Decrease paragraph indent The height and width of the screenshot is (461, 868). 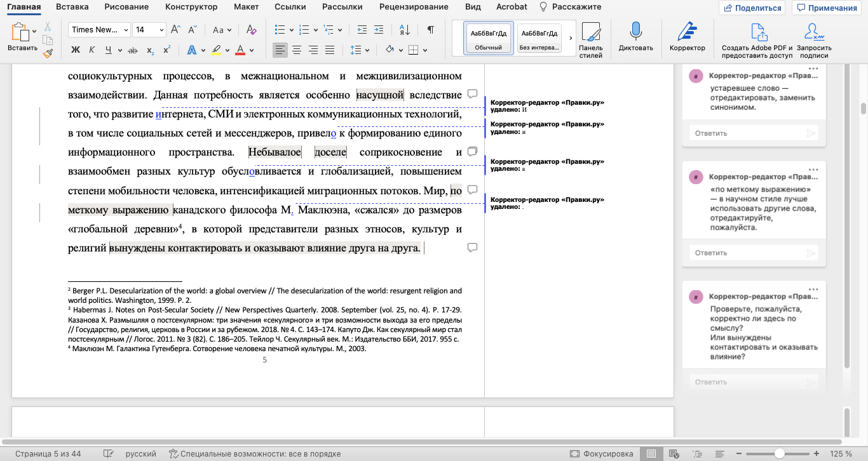pos(362,30)
